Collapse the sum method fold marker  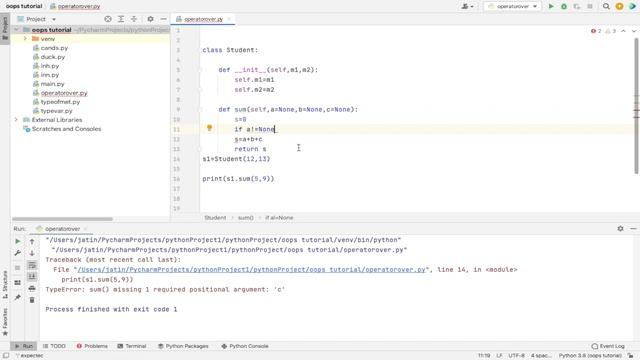(200, 109)
